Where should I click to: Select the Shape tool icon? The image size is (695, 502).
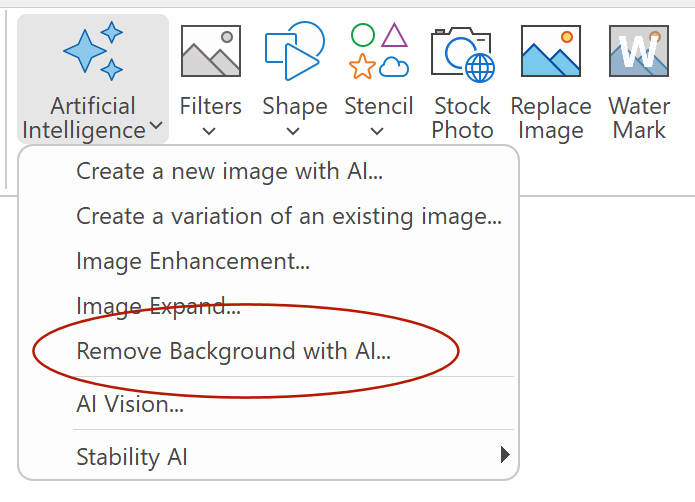pyautogui.click(x=295, y=51)
